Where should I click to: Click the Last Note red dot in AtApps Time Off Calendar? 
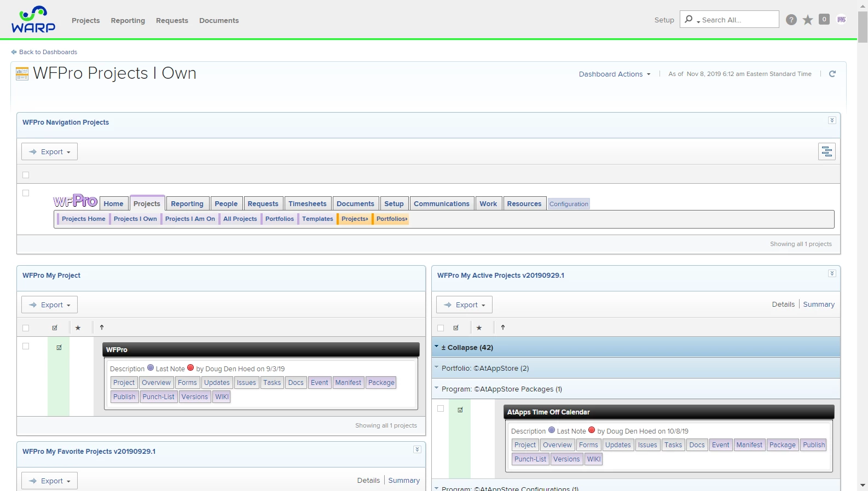[x=592, y=430]
